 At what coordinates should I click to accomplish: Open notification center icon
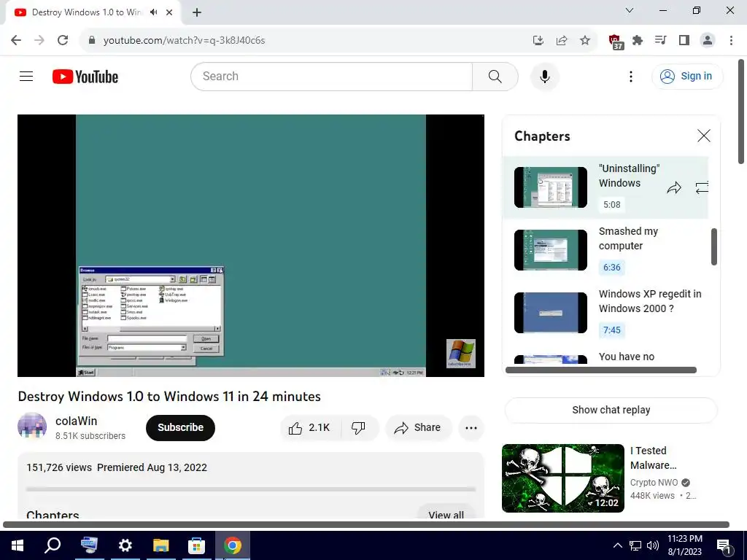pos(724,546)
